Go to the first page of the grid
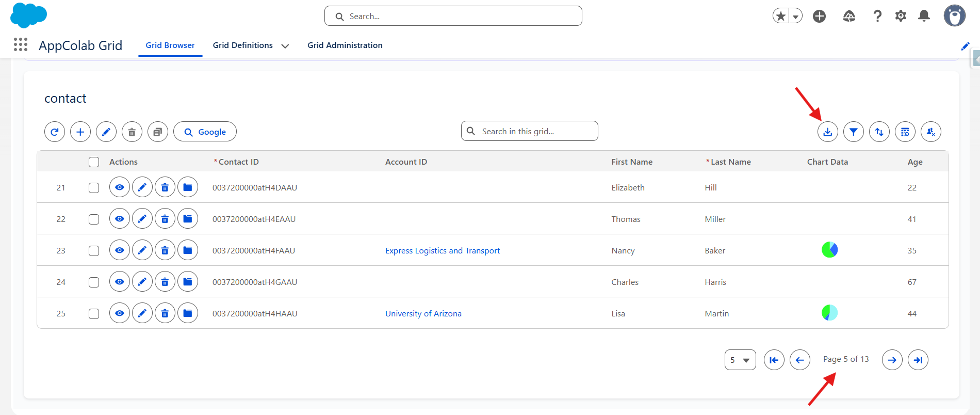The width and height of the screenshot is (980, 415). [x=774, y=360]
